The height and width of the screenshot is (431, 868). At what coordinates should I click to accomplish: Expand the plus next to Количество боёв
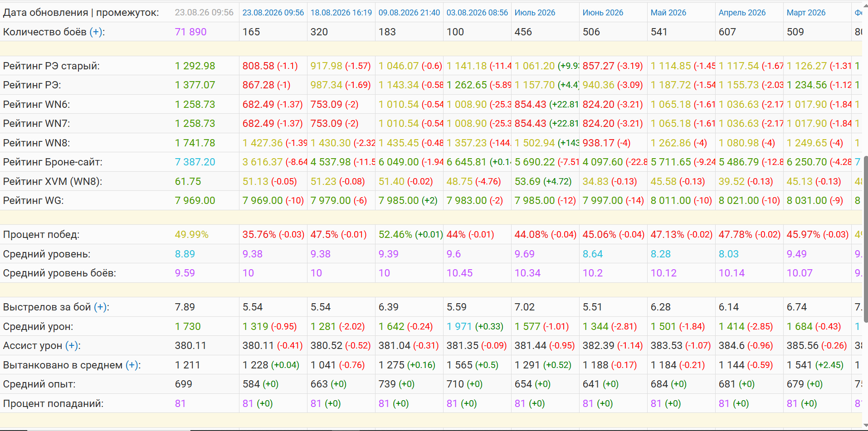click(96, 32)
